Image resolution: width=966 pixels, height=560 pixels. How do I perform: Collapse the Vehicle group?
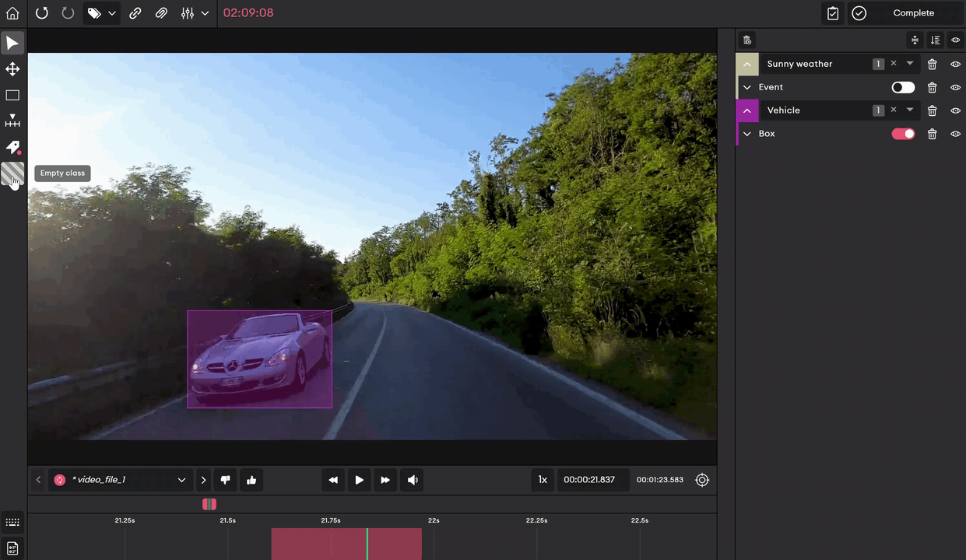(747, 110)
